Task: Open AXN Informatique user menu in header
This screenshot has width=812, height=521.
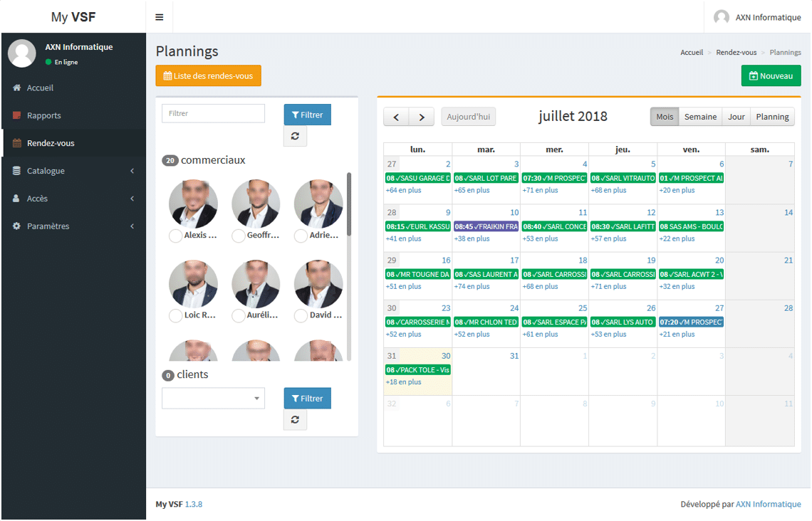Action: (757, 17)
